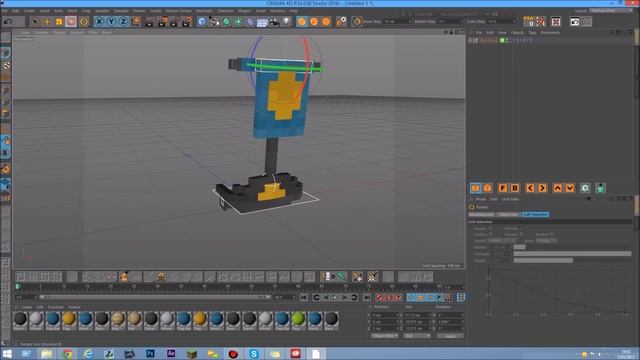
Task: Toggle Autokeying in the timeline
Action: pyautogui.click(x=389, y=298)
